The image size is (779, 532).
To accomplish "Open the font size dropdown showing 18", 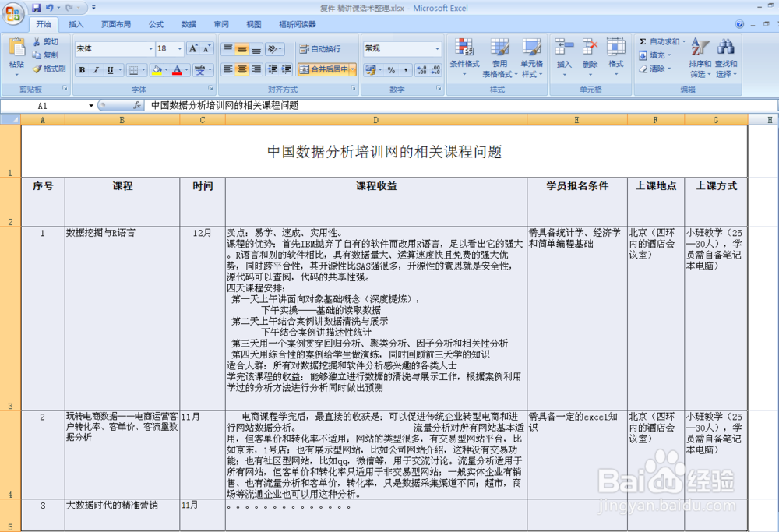I will 180,48.
